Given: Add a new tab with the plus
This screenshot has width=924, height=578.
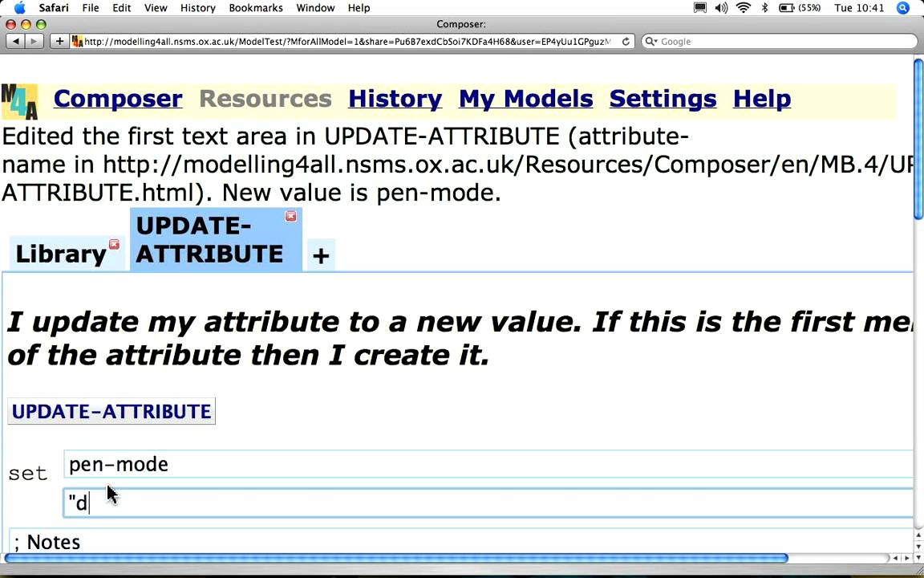Looking at the screenshot, I should 321,256.
